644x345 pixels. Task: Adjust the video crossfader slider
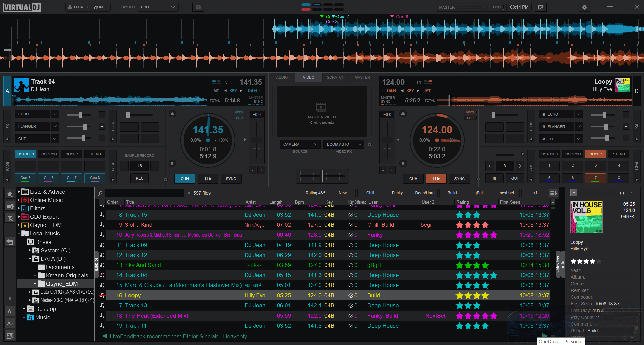pyautogui.click(x=322, y=176)
